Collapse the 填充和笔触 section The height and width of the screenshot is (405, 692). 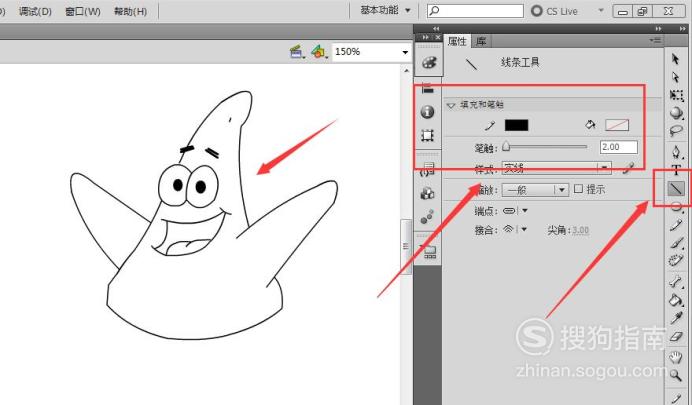[451, 105]
